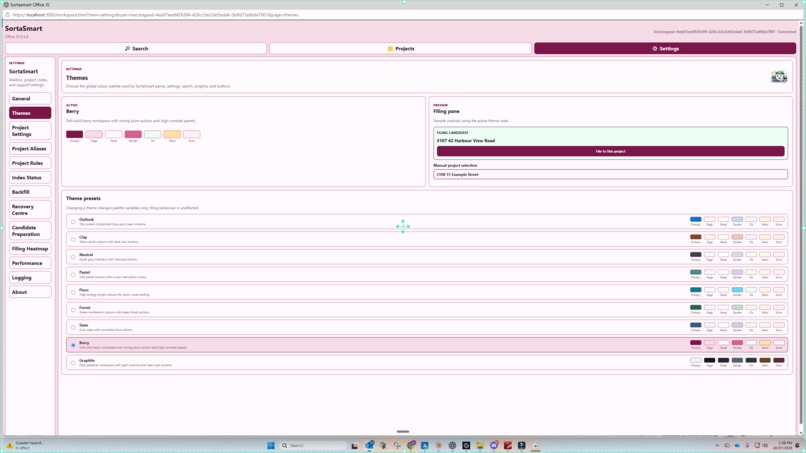Open the notification bell in system tray
The width and height of the screenshot is (806, 453).
tap(798, 445)
